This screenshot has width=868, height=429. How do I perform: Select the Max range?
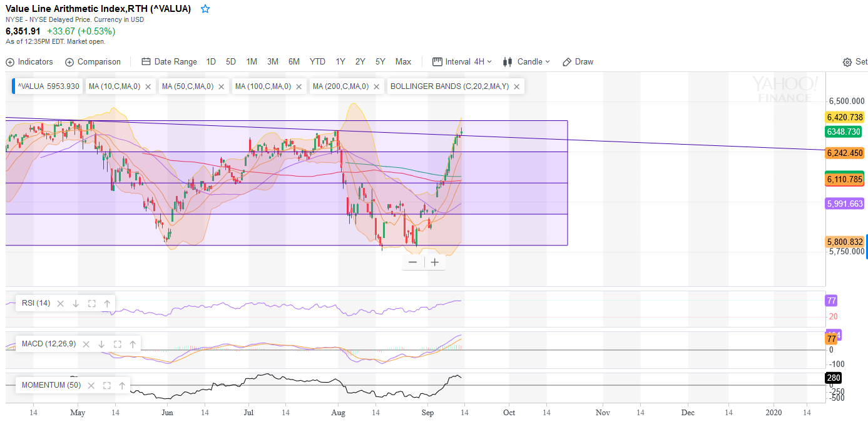click(403, 61)
